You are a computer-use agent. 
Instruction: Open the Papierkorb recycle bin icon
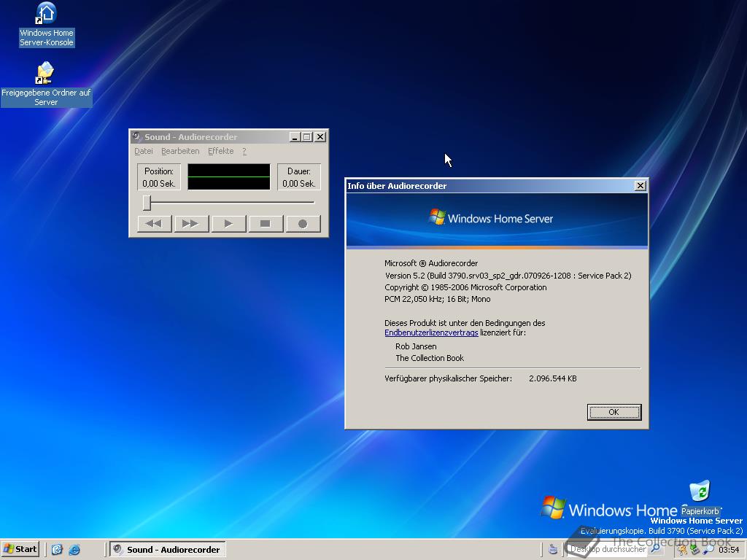pyautogui.click(x=700, y=497)
